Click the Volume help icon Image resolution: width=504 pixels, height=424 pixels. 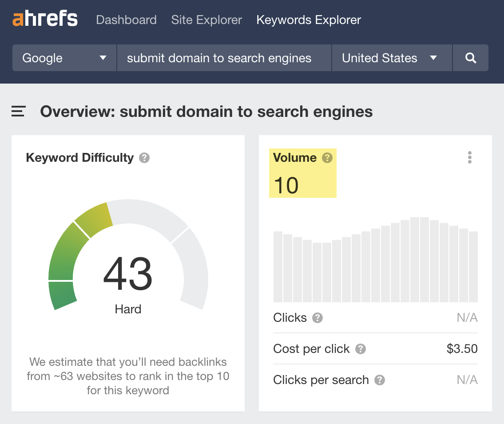tap(327, 157)
